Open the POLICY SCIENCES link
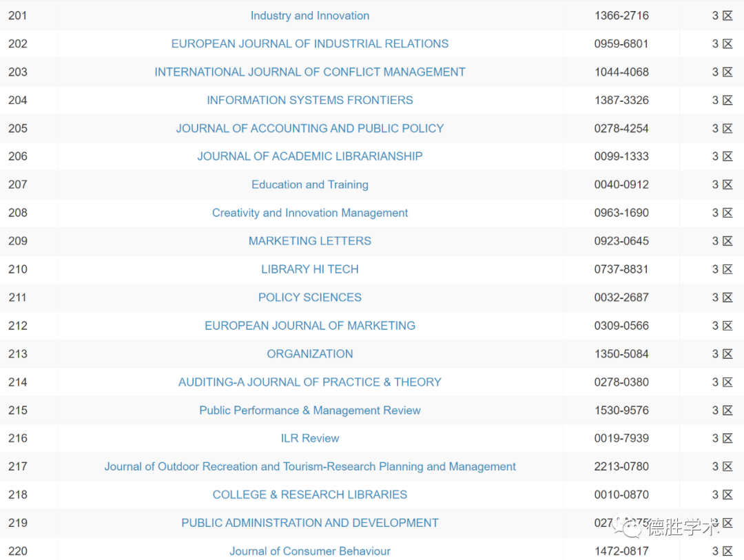 pos(310,298)
